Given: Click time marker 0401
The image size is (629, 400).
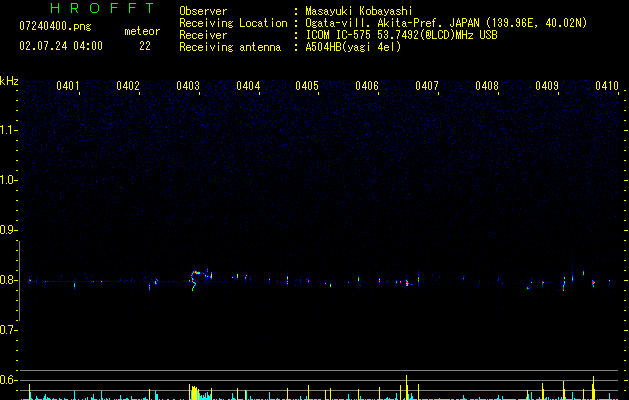Looking at the screenshot, I should pos(68,86).
